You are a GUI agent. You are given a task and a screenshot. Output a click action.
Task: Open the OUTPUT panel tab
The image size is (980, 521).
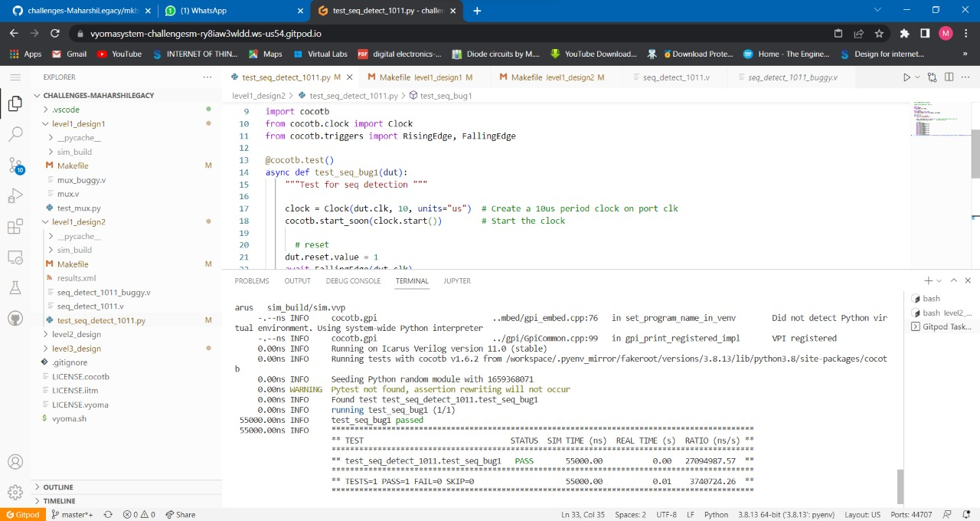297,281
